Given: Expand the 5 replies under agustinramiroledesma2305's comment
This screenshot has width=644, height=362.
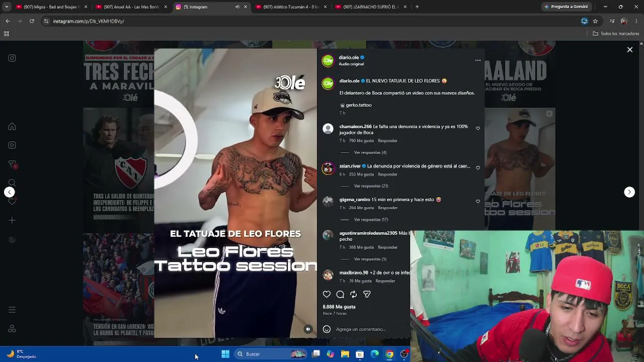Looking at the screenshot, I should pyautogui.click(x=370, y=259).
